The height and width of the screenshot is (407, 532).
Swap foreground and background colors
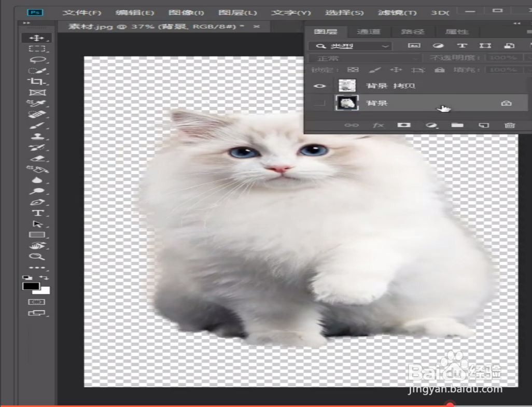coord(45,277)
